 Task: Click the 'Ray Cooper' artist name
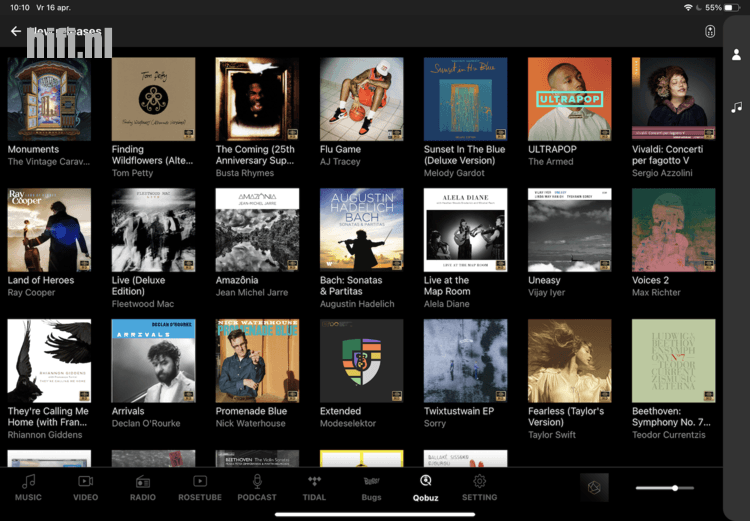[31, 292]
